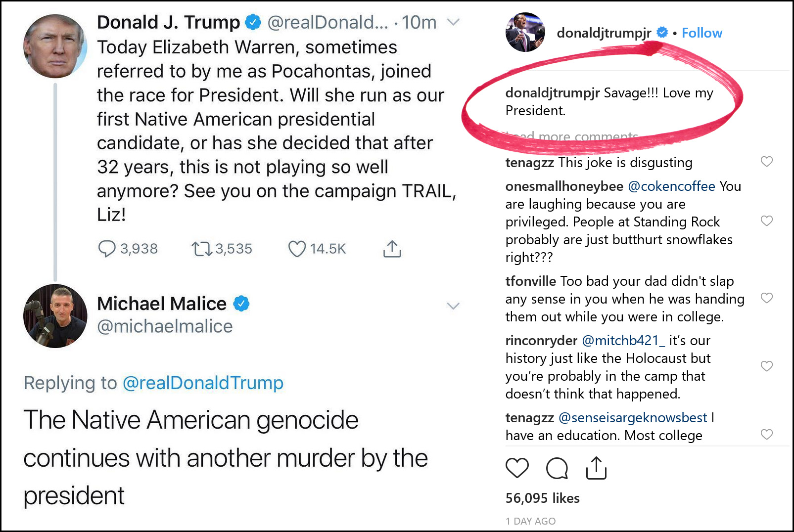Like tenagzz's 'This joke is disgusting' comment
Screen dimensions: 794x532
pos(766,162)
